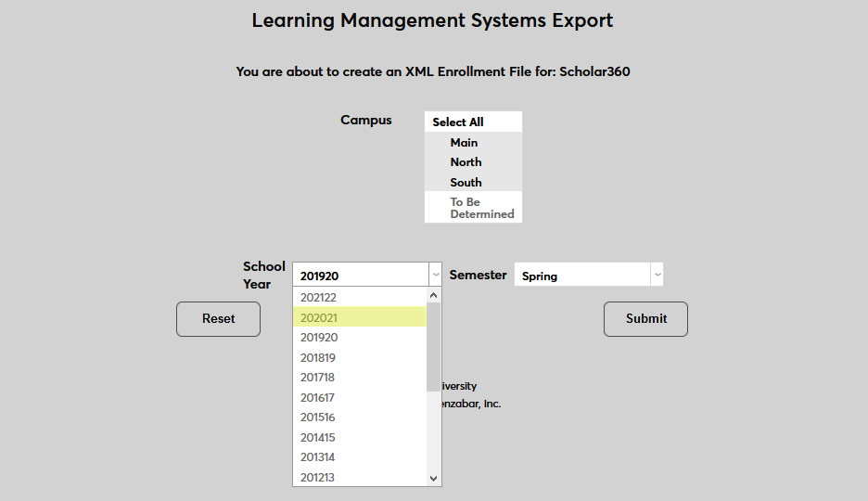Choose school year 201213

tap(360, 477)
